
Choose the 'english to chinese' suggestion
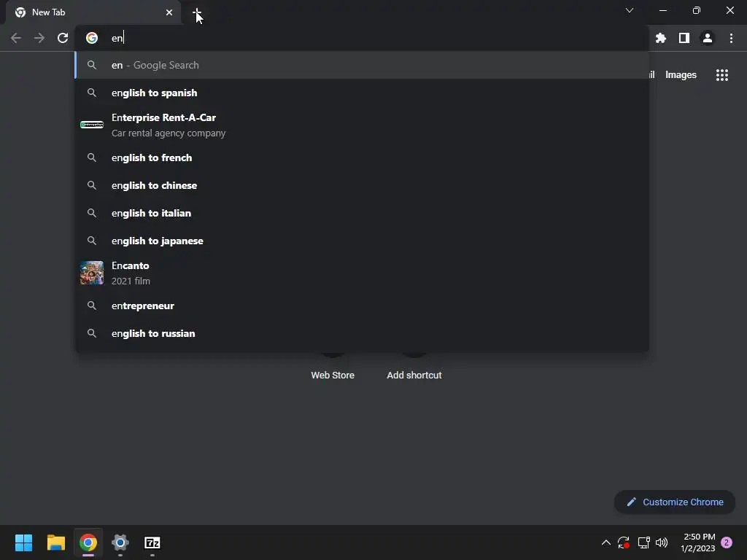pyautogui.click(x=362, y=185)
